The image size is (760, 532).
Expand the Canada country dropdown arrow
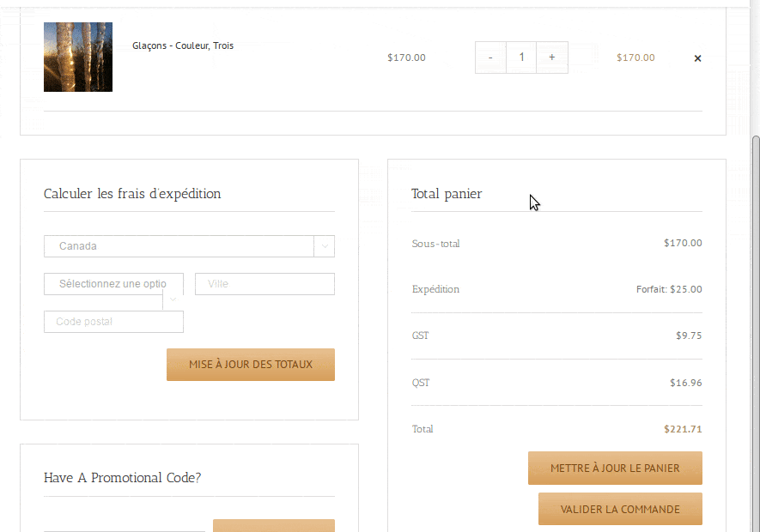point(325,246)
